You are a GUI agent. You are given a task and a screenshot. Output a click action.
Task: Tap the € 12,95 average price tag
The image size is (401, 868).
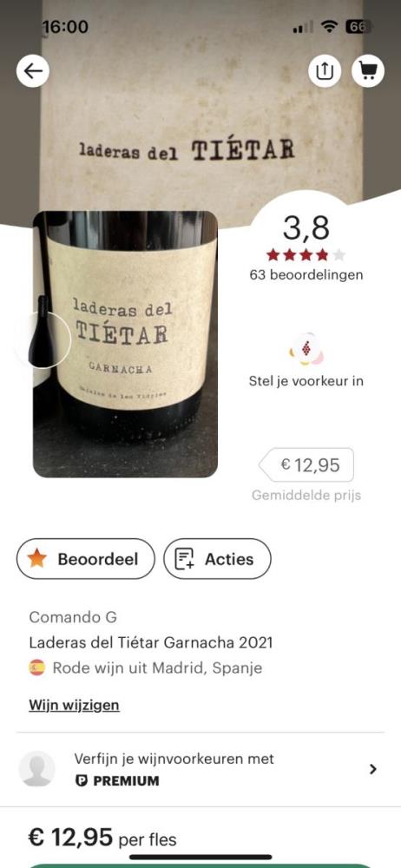coord(306,465)
